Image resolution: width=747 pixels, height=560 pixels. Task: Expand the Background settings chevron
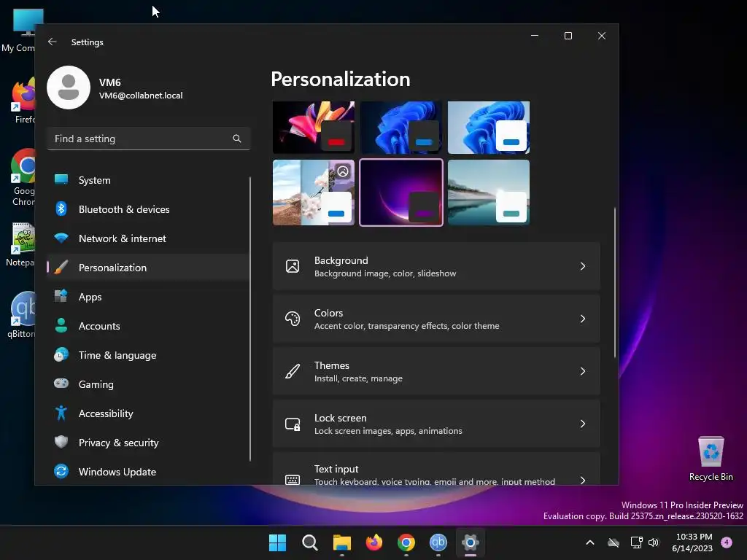[583, 266]
